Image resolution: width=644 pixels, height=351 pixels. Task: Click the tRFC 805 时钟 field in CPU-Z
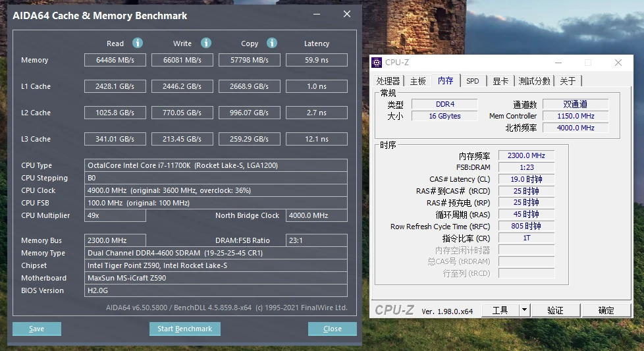pyautogui.click(x=527, y=226)
